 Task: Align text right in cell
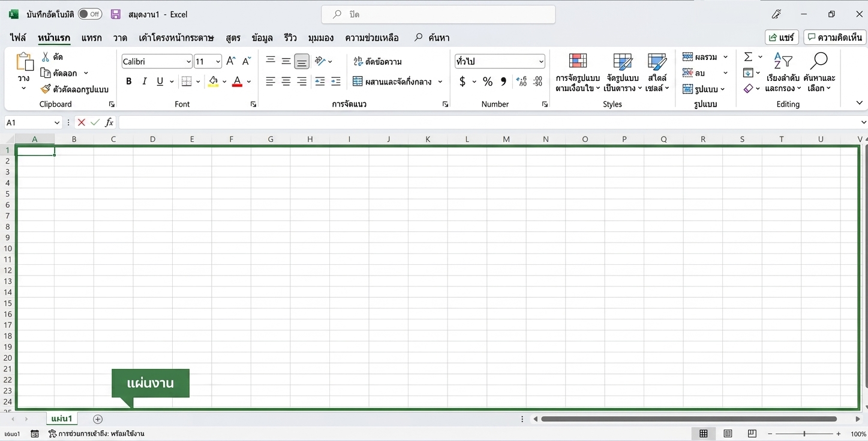(302, 81)
